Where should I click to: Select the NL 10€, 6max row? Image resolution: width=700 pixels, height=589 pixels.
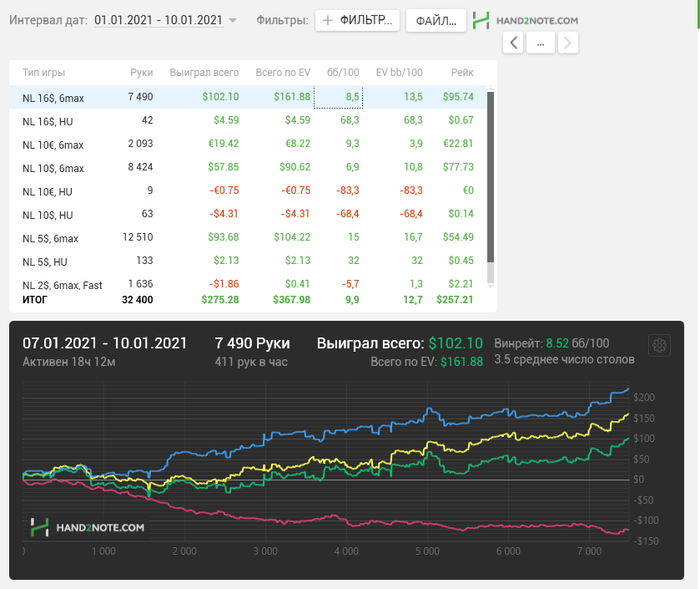pyautogui.click(x=247, y=144)
